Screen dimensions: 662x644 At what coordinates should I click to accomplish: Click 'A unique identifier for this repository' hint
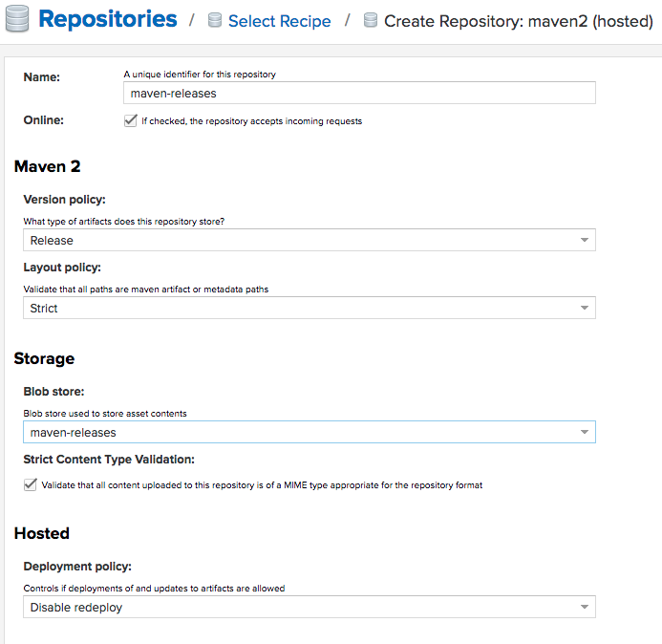(x=200, y=75)
